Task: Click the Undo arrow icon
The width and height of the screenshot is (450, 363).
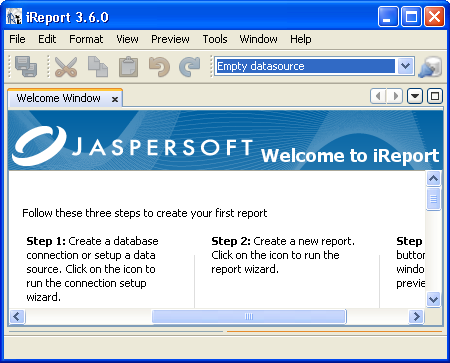Action: coord(159,67)
